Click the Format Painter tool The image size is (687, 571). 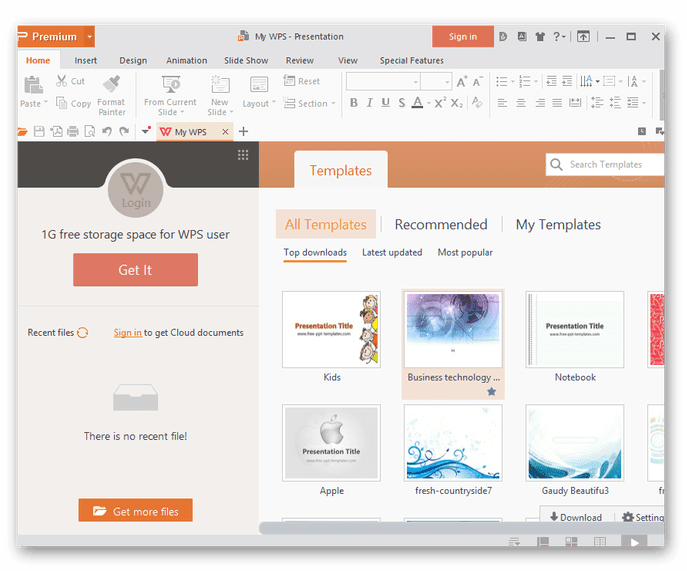(111, 94)
